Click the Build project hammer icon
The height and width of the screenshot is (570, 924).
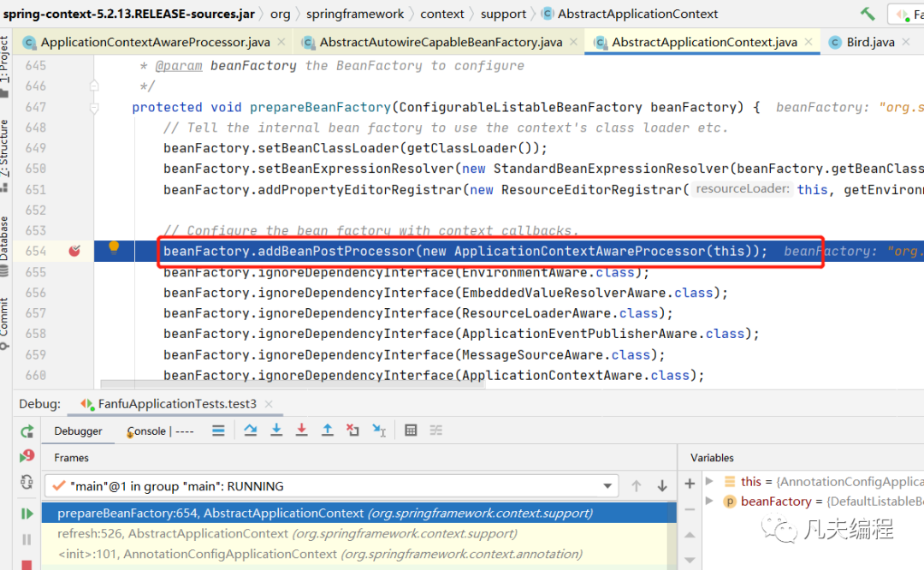tap(868, 14)
